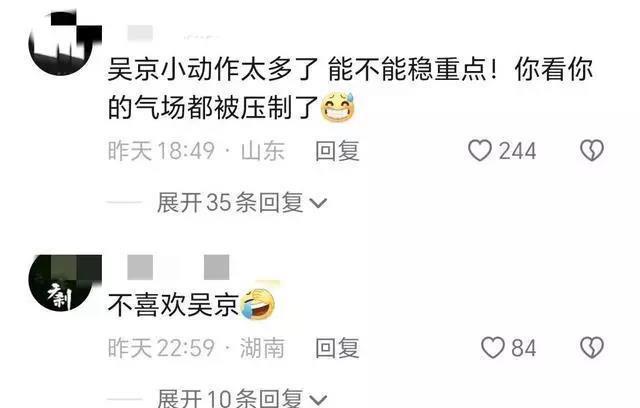Dislike the Shandong comment with broken heart
640x408 pixels.
click(592, 151)
